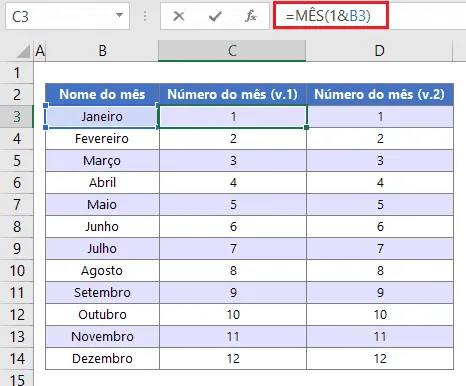Select column D header
The width and height of the screenshot is (466, 386).
pos(379,51)
